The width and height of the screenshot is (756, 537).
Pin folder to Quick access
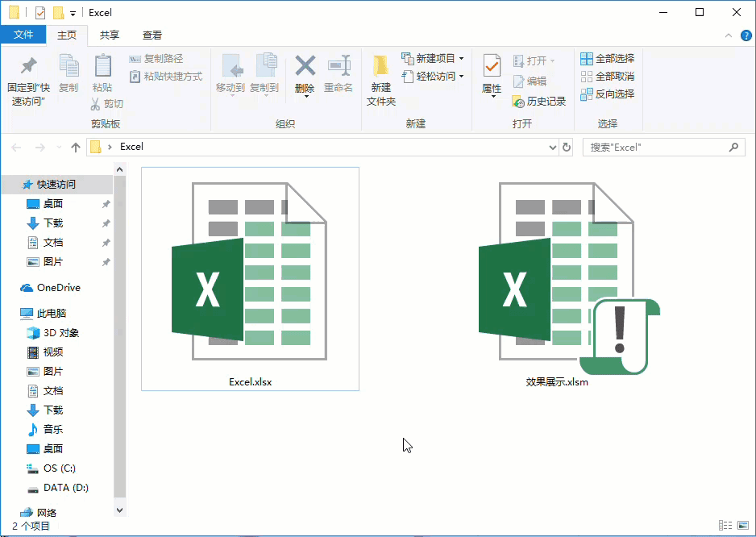28,81
